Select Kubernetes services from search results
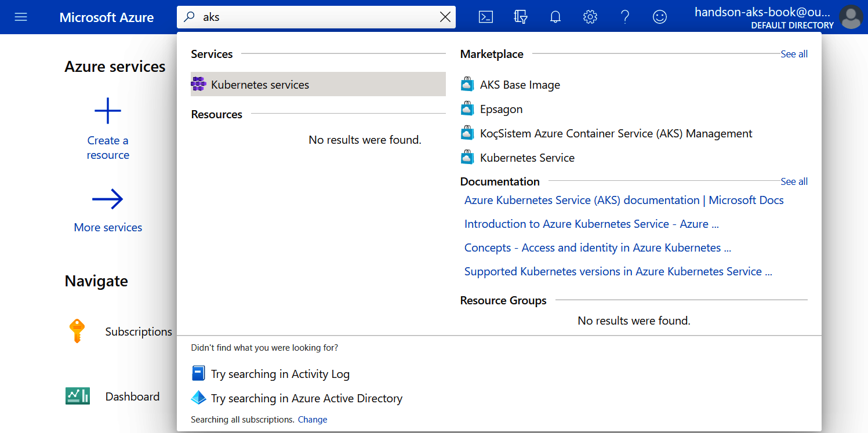Screen dimensions: 868x433 click(x=260, y=85)
